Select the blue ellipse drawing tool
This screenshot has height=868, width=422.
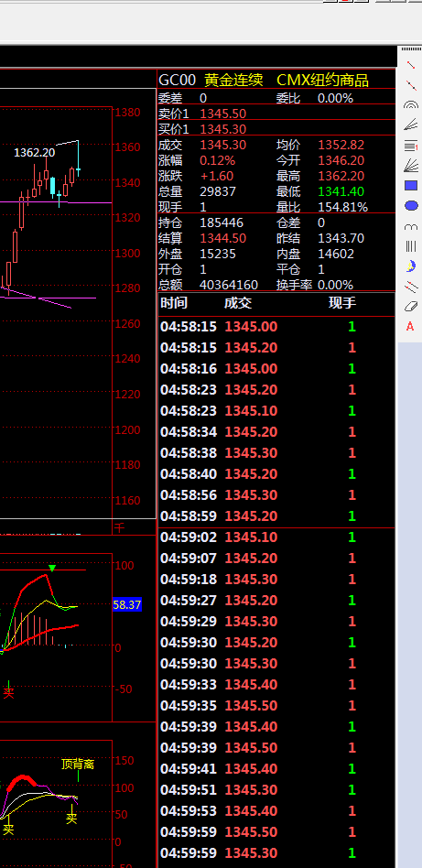(x=411, y=205)
